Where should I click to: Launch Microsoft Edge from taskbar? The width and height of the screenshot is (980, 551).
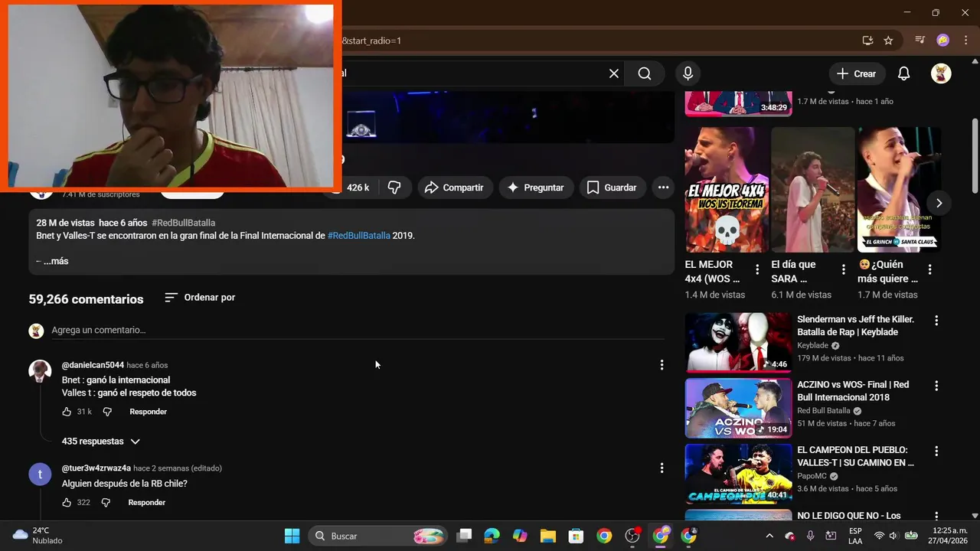492,536
